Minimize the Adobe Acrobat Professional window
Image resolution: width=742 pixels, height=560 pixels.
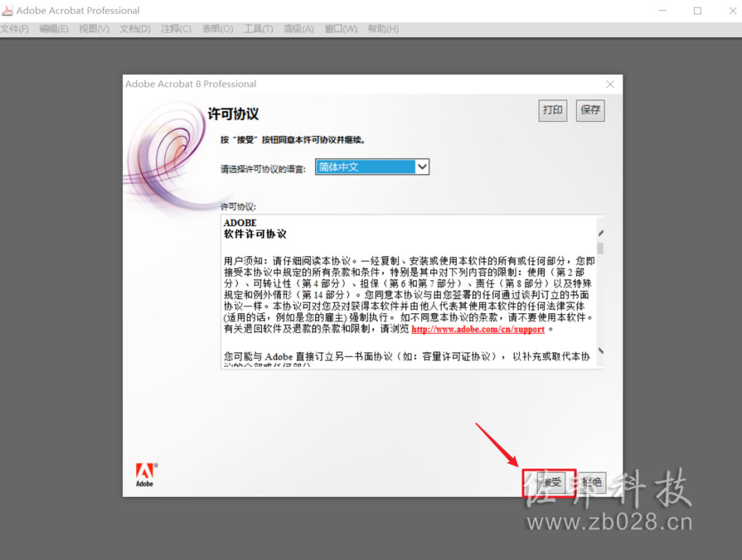point(662,10)
